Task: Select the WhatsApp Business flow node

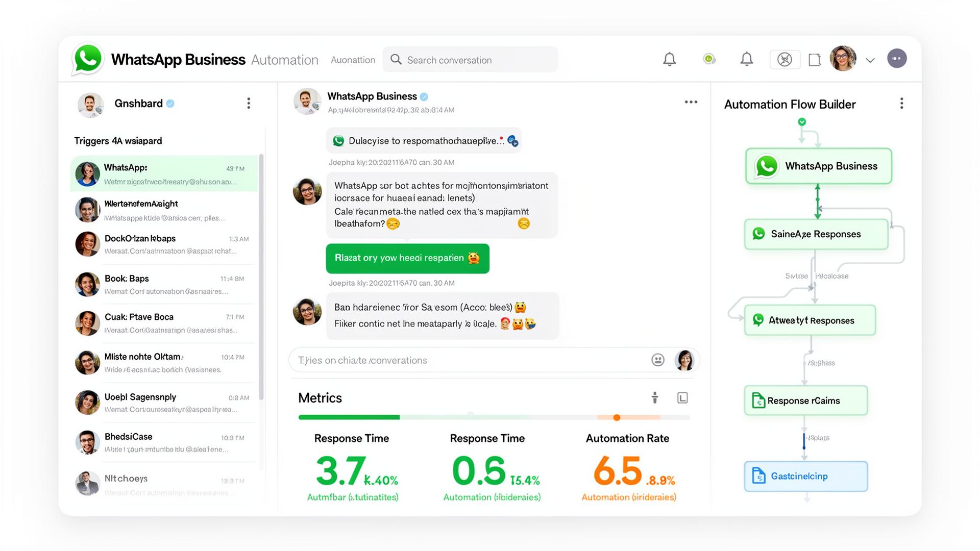Action: [818, 166]
